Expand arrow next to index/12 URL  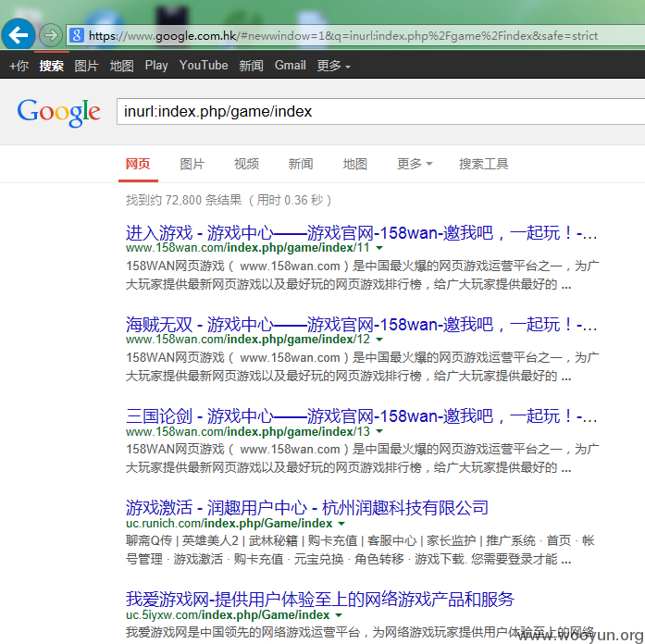coord(379,340)
